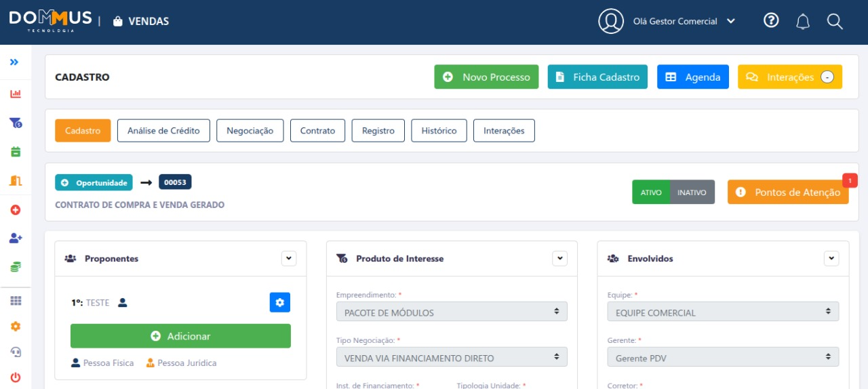The image size is (868, 389).
Task: Open the Olá Gestor Comercial user menu
Action: point(684,21)
